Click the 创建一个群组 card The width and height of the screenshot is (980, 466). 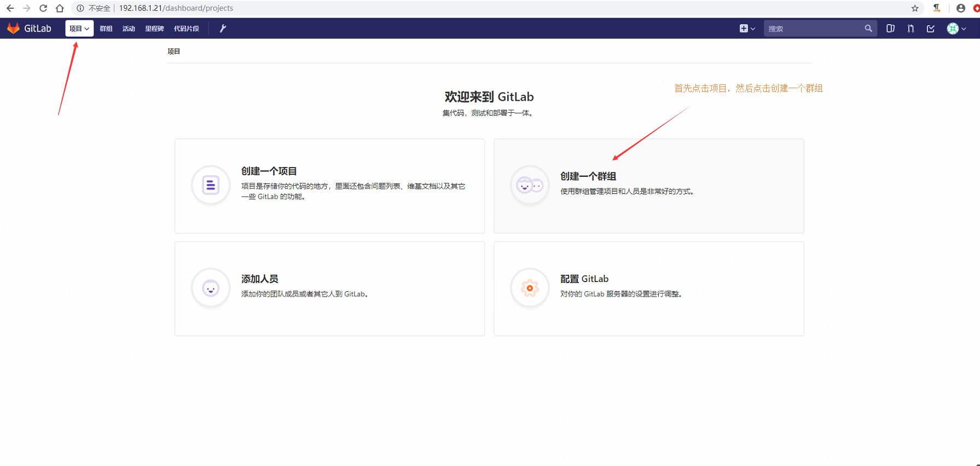[649, 186]
